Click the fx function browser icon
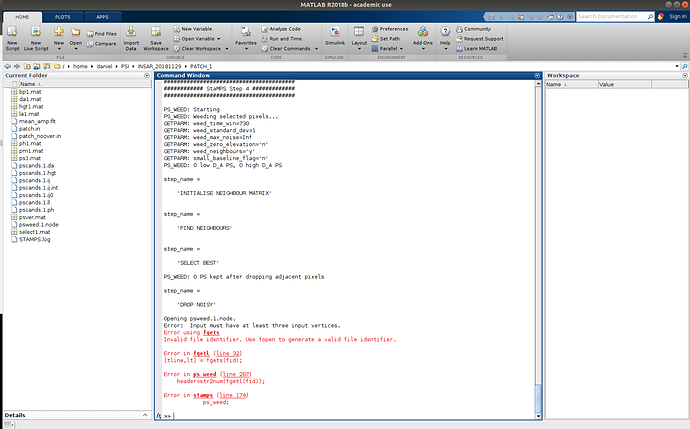690x429 pixels. click(158, 416)
